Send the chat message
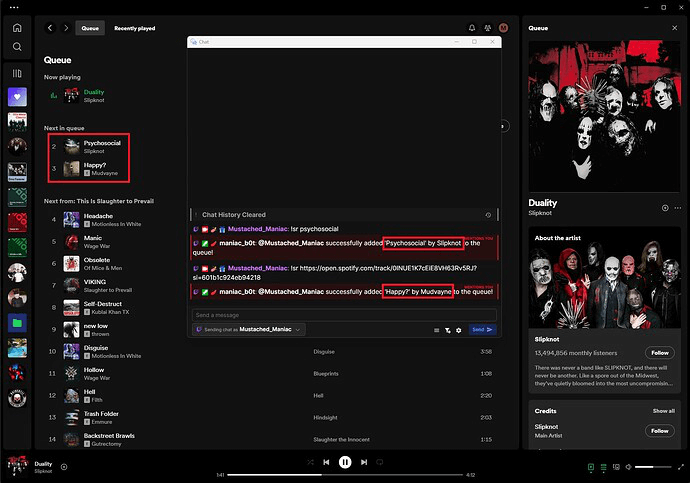The height and width of the screenshot is (483, 690). (x=482, y=329)
